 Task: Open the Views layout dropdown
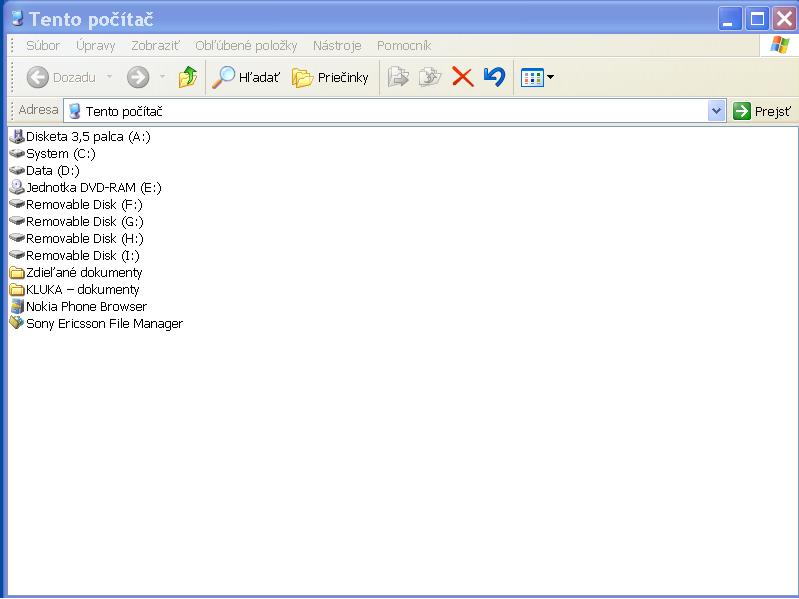(537, 78)
